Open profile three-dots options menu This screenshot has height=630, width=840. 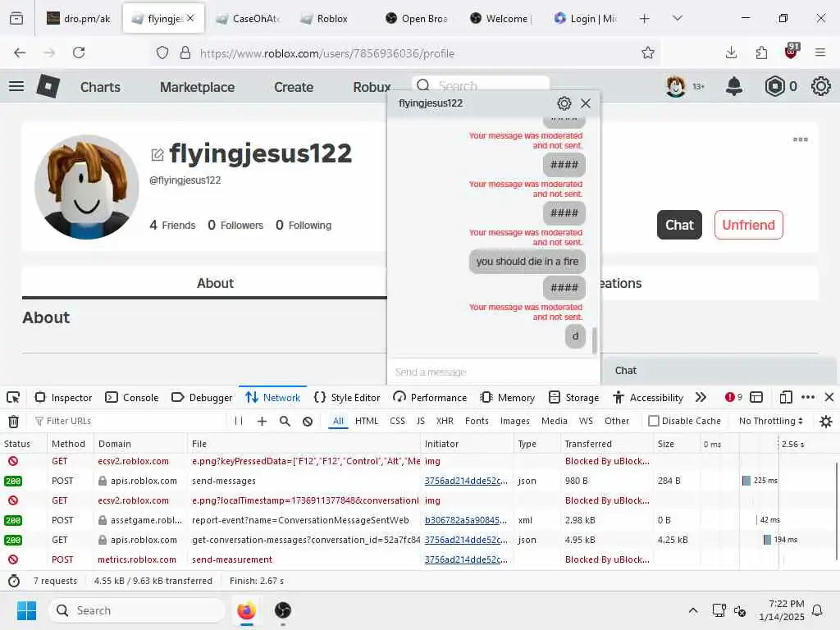pyautogui.click(x=801, y=139)
